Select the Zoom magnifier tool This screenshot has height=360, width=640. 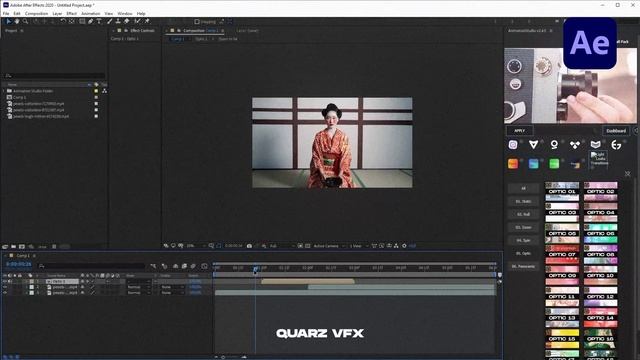point(25,21)
